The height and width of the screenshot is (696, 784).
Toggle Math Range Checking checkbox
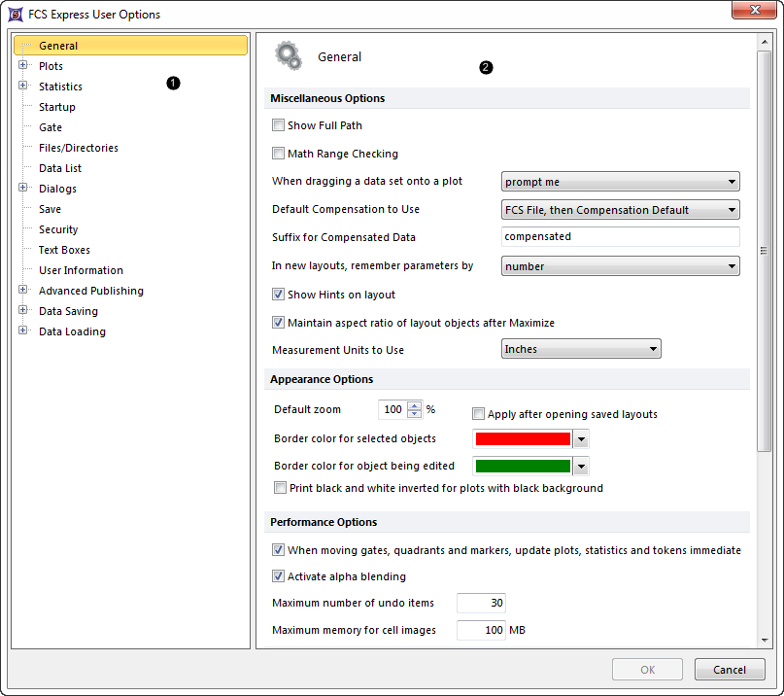(x=279, y=154)
